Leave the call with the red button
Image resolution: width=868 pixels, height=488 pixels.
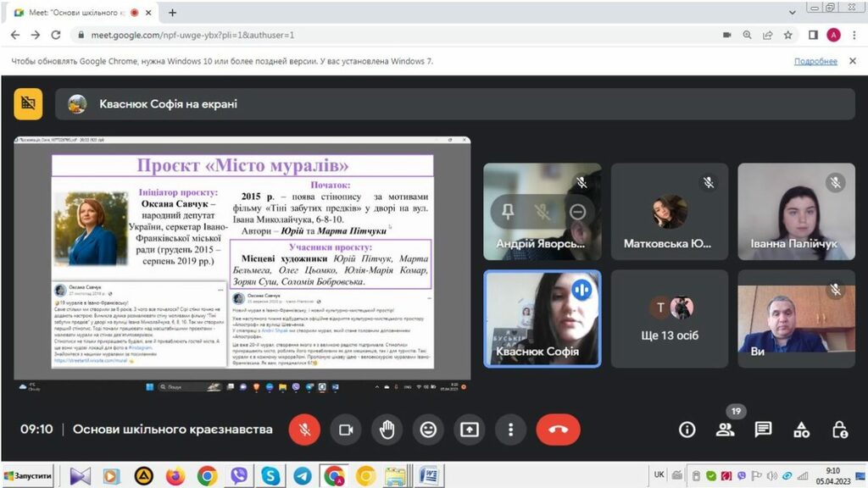point(558,430)
